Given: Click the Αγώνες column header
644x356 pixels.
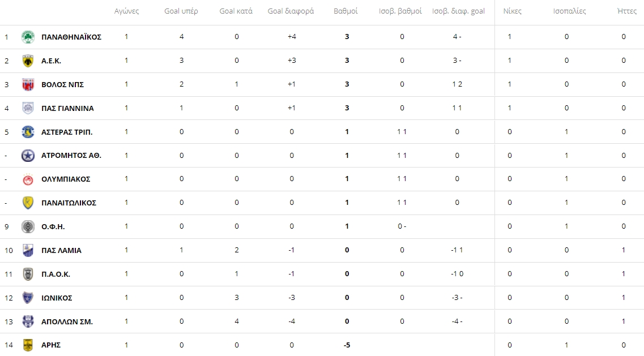Looking at the screenshot, I should [126, 11].
